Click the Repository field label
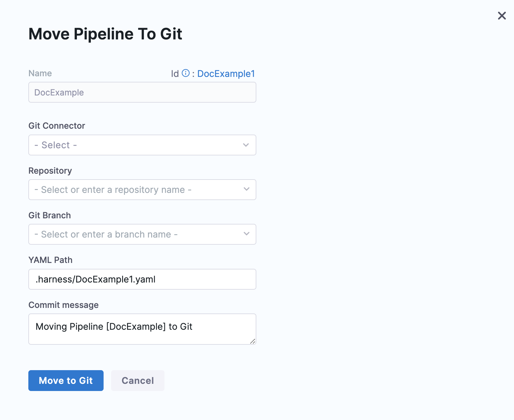Image resolution: width=514 pixels, height=420 pixels. pos(50,171)
